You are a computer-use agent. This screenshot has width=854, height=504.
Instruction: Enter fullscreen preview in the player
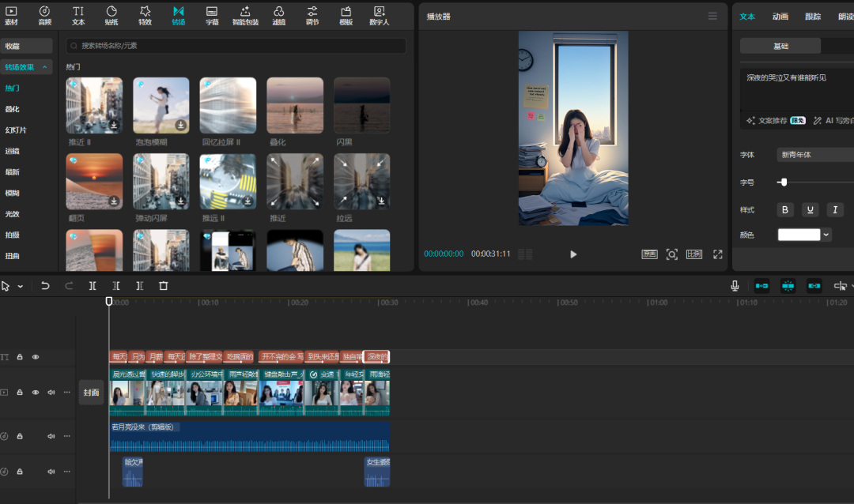[718, 254]
